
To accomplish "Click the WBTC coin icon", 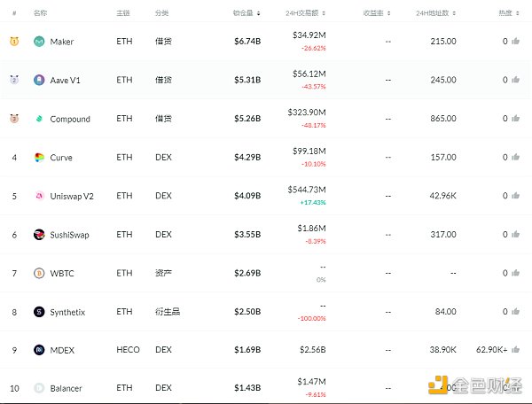I will pos(39,273).
